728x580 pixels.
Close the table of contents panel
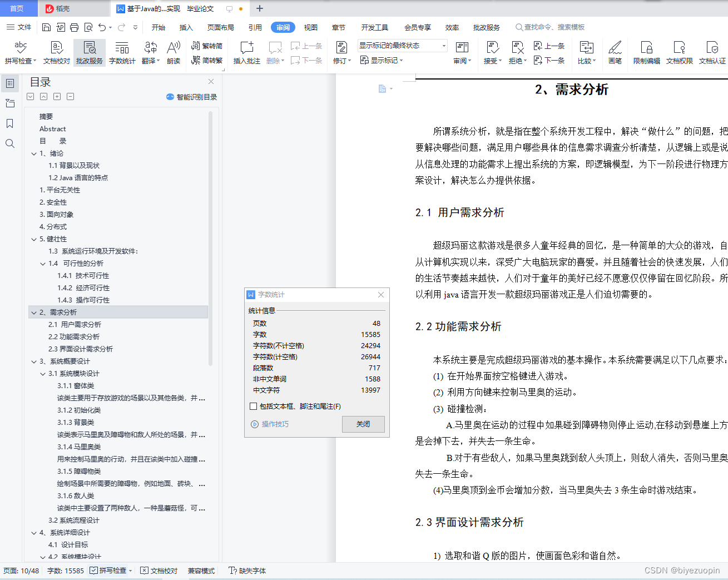[x=211, y=82]
